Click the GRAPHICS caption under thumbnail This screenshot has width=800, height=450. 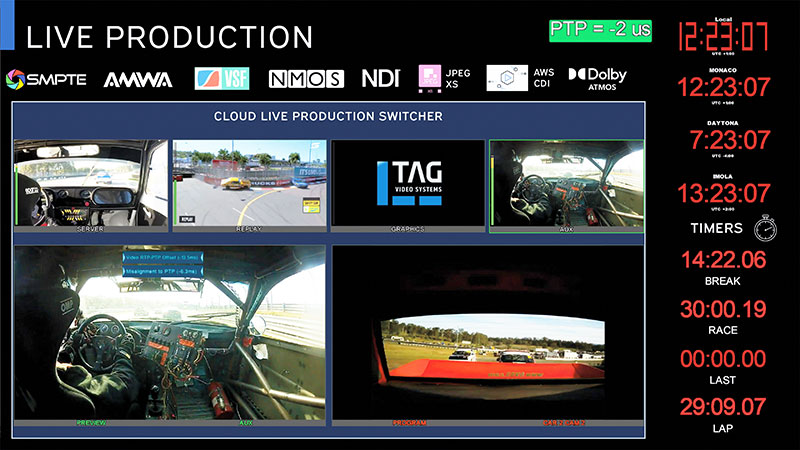point(408,229)
